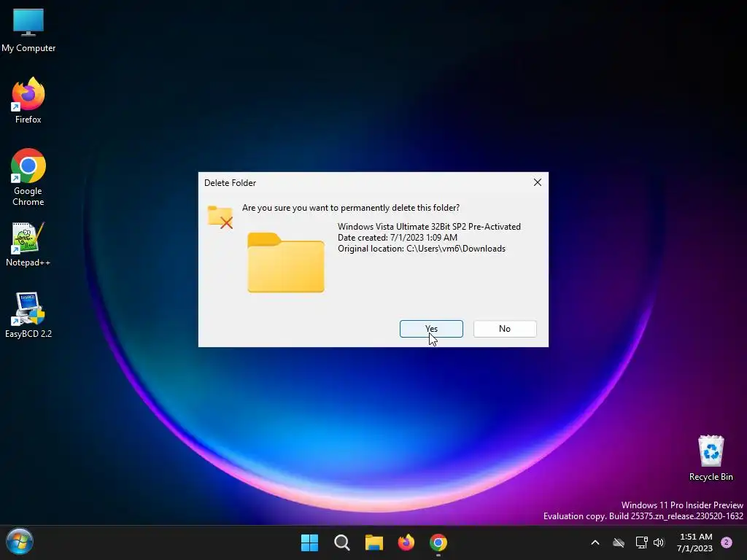Select the Firefox desktop shortcut
This screenshot has height=560, width=747.
(x=28, y=101)
